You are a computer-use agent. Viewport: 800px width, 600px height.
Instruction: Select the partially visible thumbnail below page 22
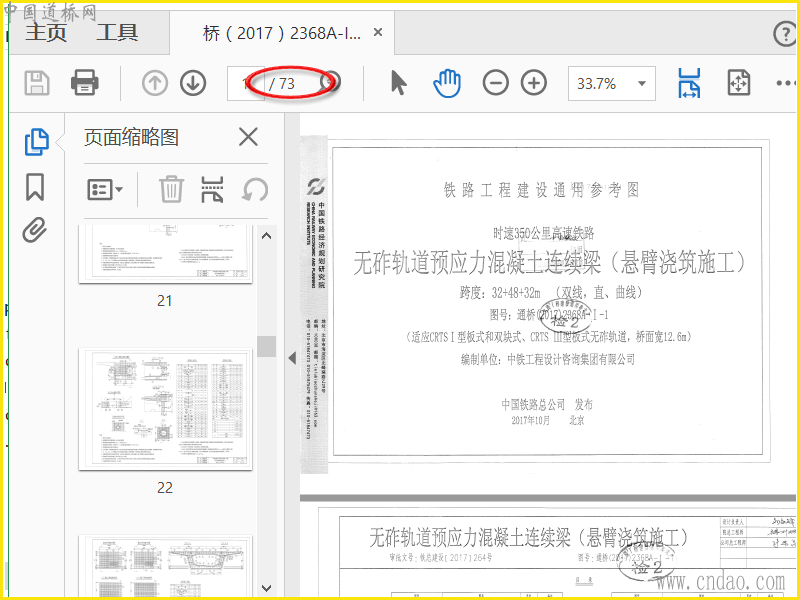pos(165,566)
